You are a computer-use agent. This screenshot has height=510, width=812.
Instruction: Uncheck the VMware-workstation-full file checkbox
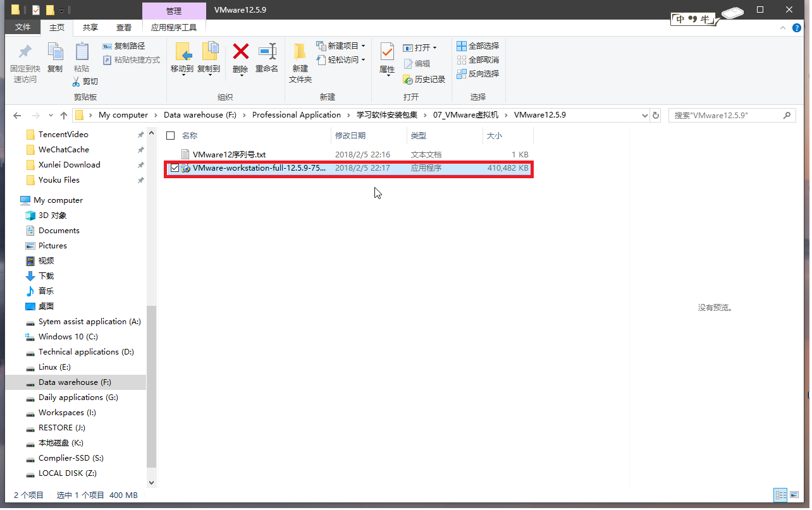click(175, 168)
